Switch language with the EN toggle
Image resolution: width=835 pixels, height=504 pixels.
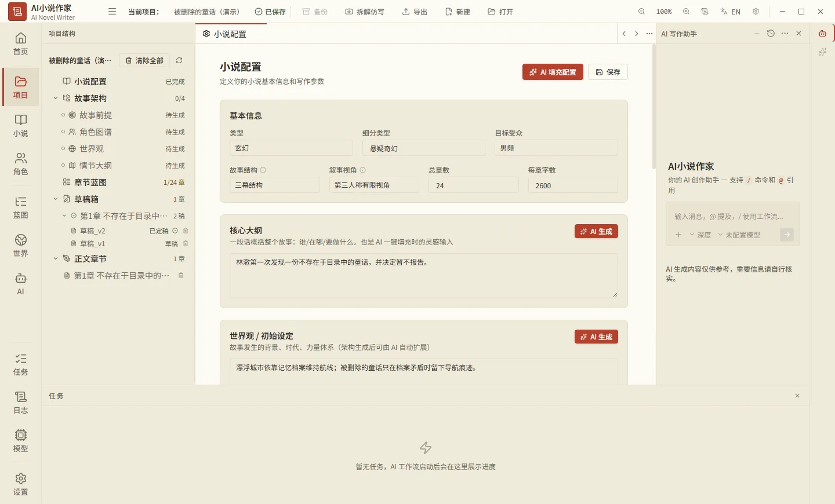click(x=731, y=12)
